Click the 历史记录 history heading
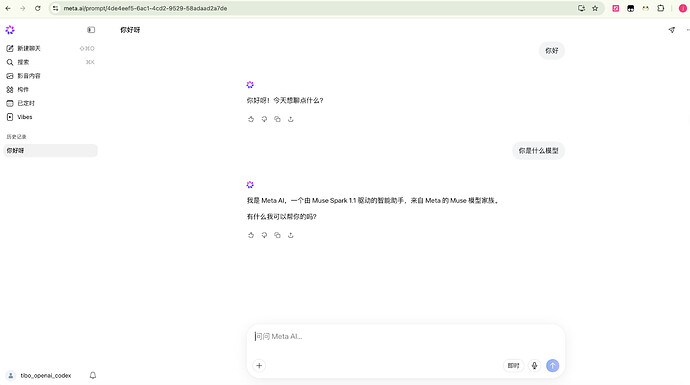 pyautogui.click(x=16, y=137)
